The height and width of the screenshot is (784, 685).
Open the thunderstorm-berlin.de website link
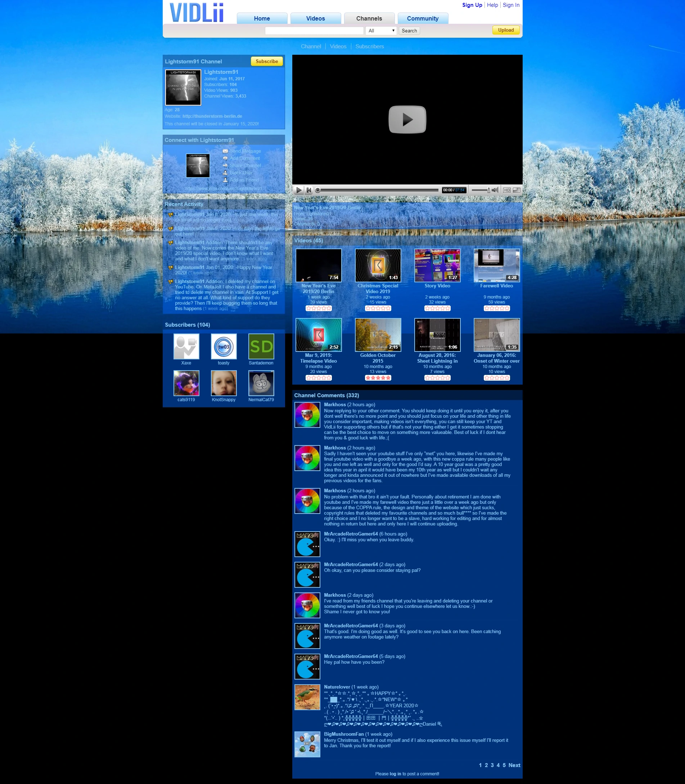click(212, 116)
